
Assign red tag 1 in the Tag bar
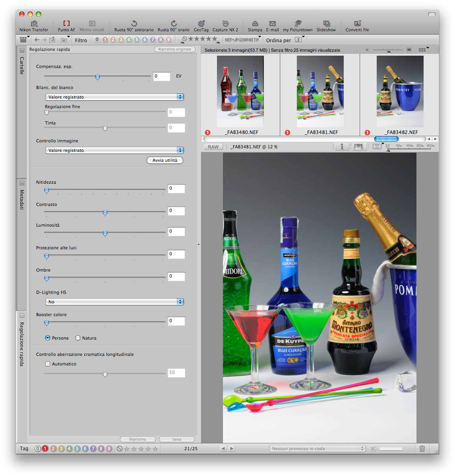tap(45, 449)
